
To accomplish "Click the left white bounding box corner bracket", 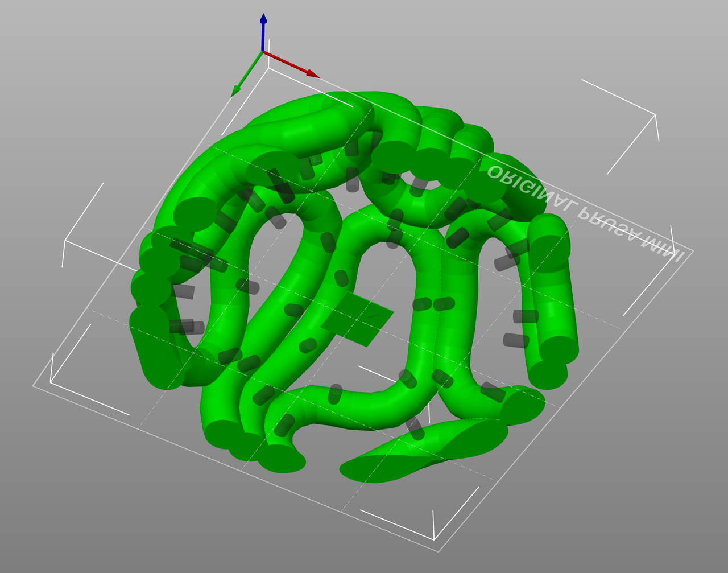I will [65, 241].
